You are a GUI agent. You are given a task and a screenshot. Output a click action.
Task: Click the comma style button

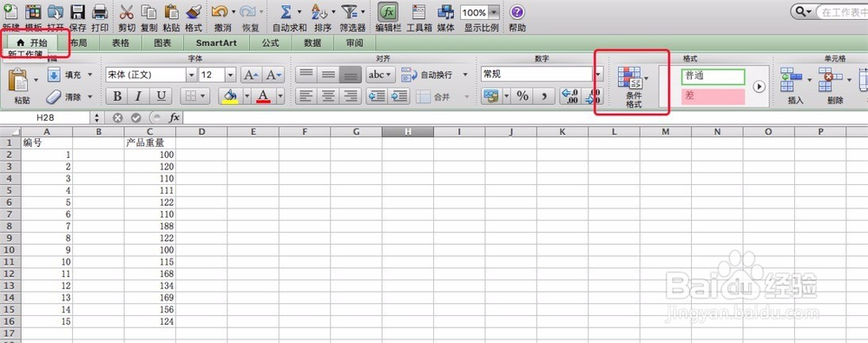(x=545, y=96)
